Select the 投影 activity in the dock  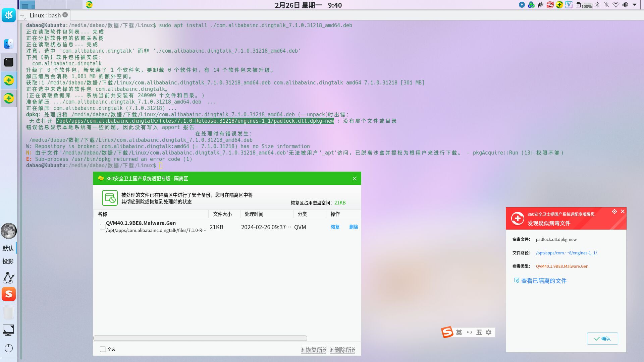click(x=8, y=261)
